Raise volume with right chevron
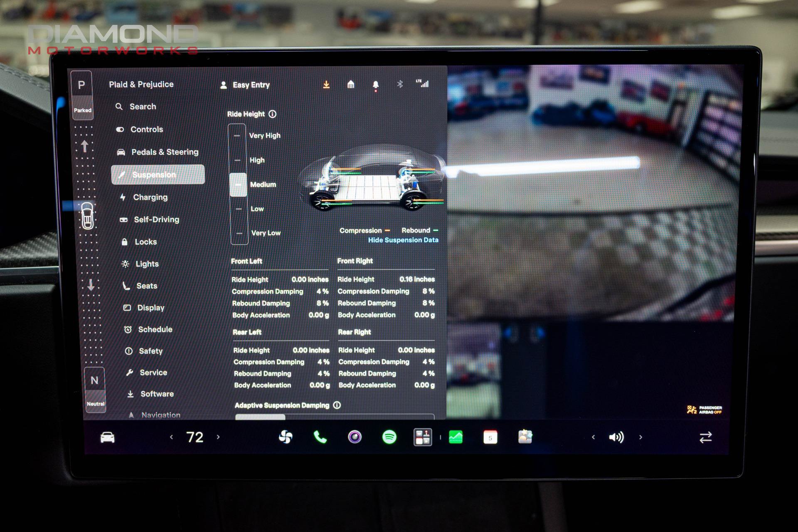Viewport: 798px width, 532px height. point(640,437)
